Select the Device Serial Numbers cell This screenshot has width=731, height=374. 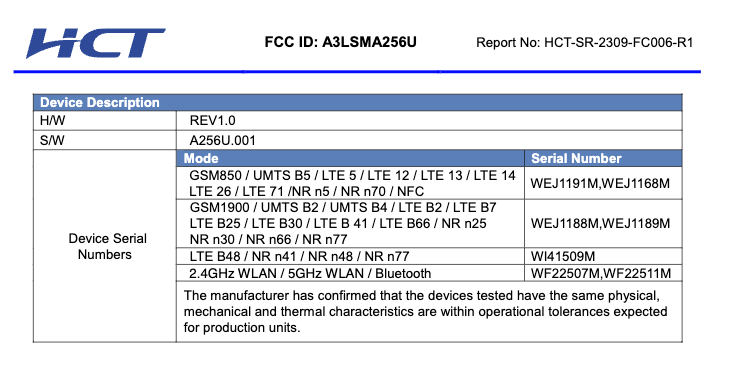point(105,246)
